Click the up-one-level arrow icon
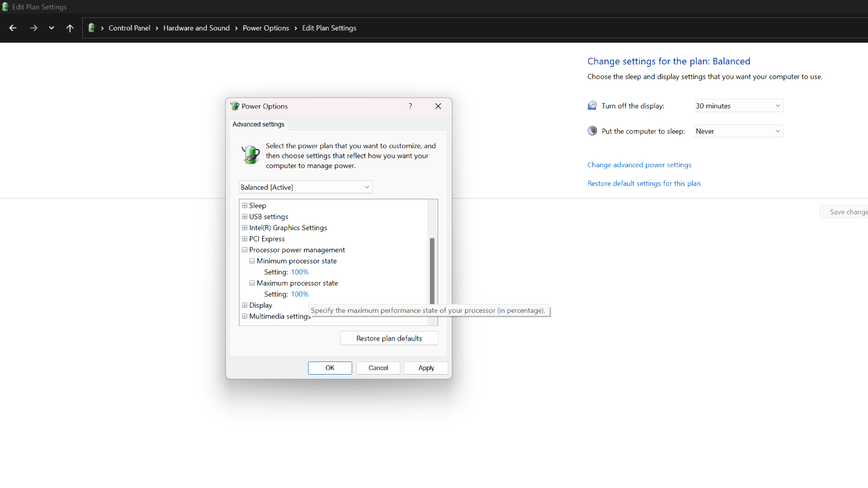Screen dimensions: 868x488 point(70,28)
